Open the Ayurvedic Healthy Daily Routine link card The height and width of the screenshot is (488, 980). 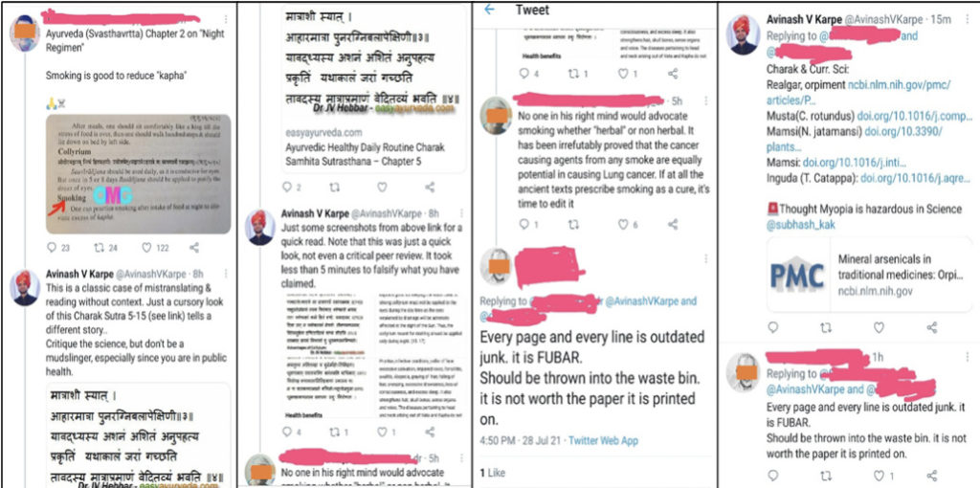(373, 87)
